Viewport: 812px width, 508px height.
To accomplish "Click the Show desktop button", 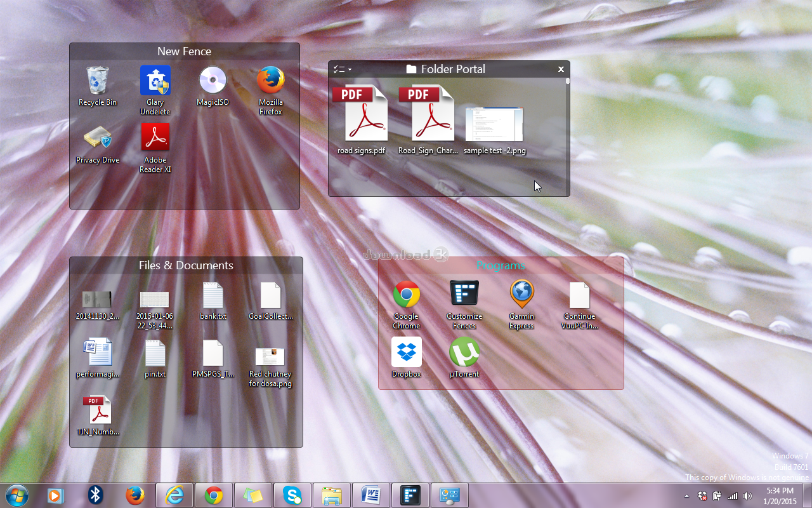I will pyautogui.click(x=807, y=495).
